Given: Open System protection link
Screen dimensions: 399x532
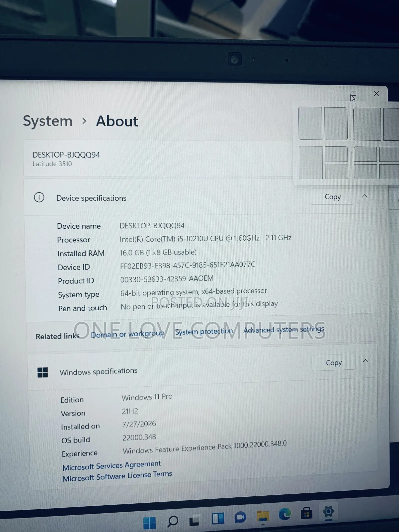Looking at the screenshot, I should (204, 332).
